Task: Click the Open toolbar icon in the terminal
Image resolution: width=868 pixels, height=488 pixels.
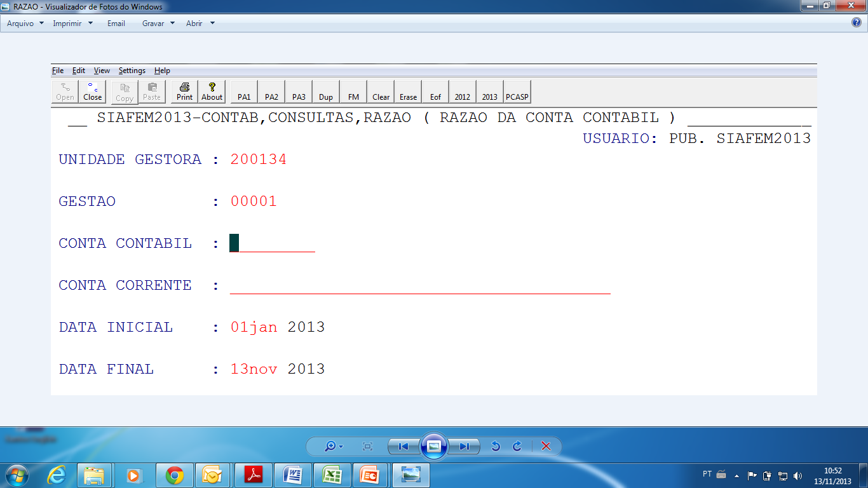Action: tap(65, 91)
